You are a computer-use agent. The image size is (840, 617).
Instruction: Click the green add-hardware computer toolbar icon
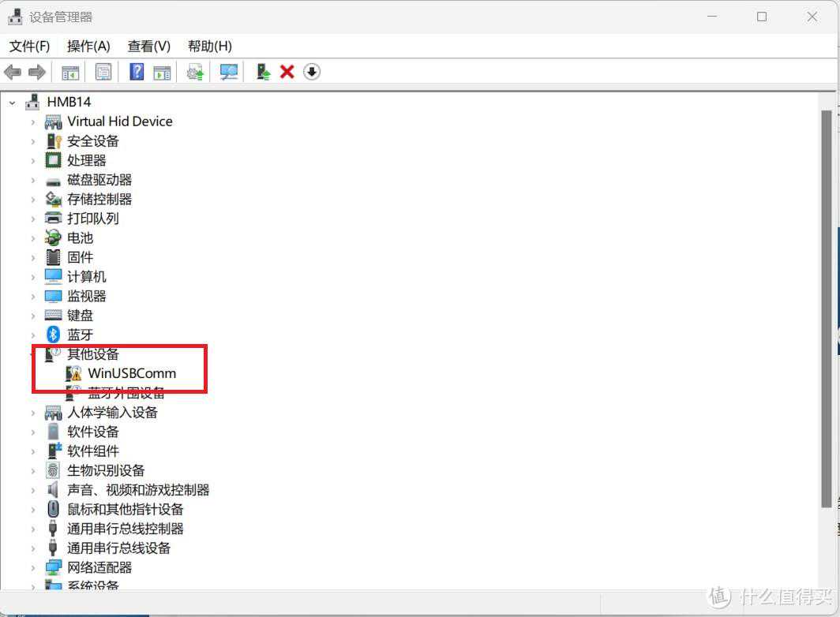pos(264,72)
